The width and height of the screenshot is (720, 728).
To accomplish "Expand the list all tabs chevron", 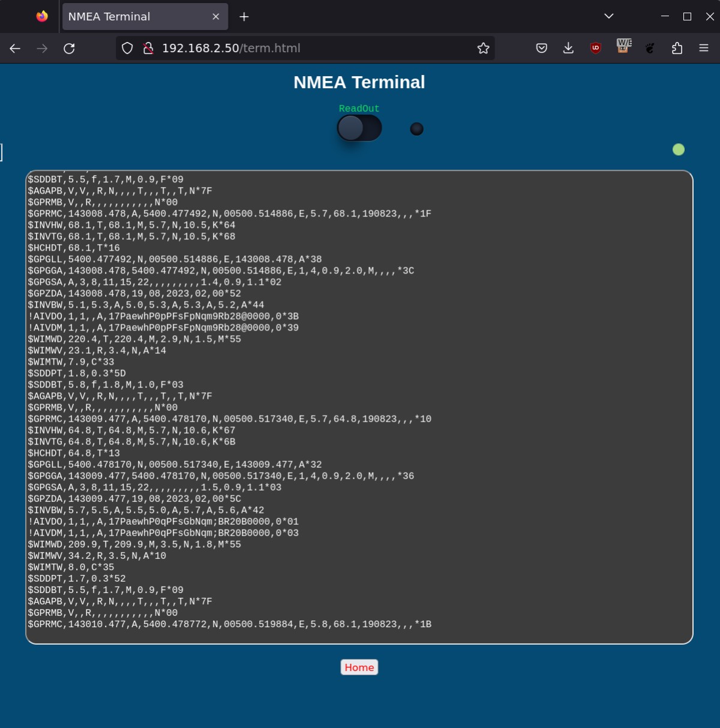I will coord(609,16).
